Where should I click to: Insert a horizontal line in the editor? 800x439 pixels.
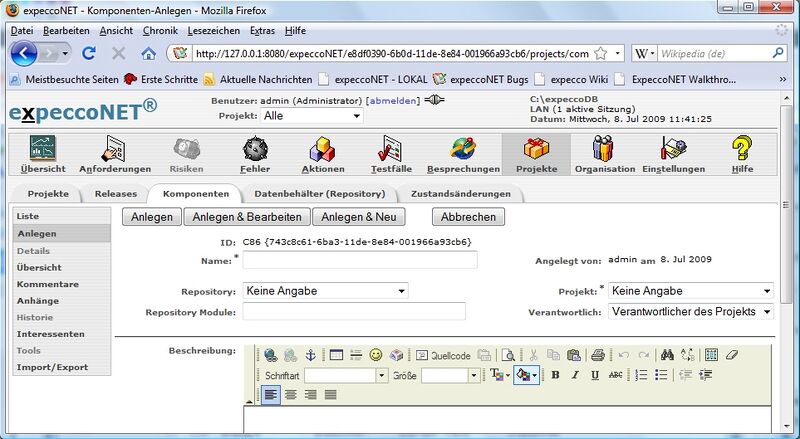click(x=356, y=355)
